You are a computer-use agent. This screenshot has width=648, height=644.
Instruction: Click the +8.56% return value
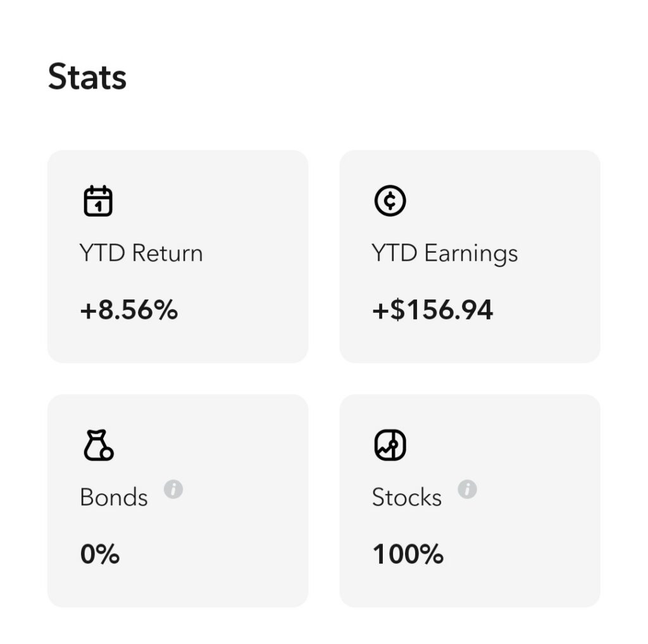click(129, 310)
